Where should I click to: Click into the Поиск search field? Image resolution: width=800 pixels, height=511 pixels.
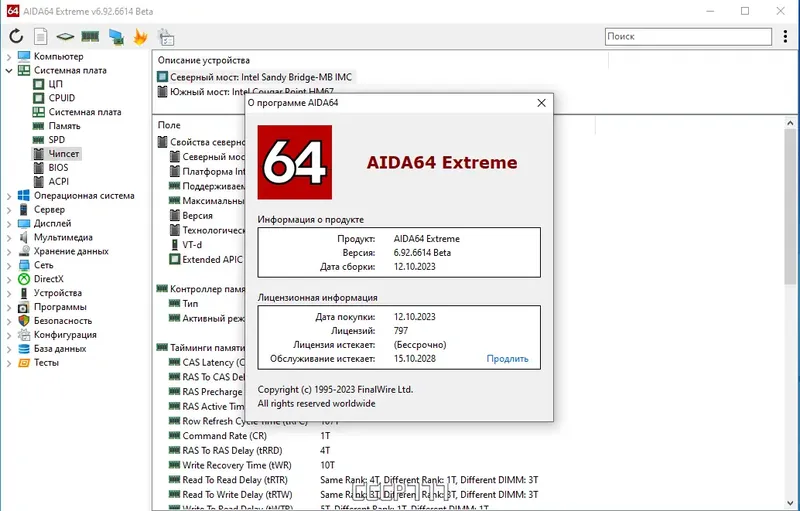pyautogui.click(x=688, y=37)
